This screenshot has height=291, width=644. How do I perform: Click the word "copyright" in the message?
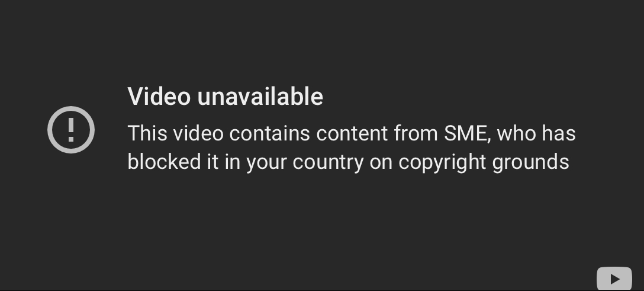(442, 162)
